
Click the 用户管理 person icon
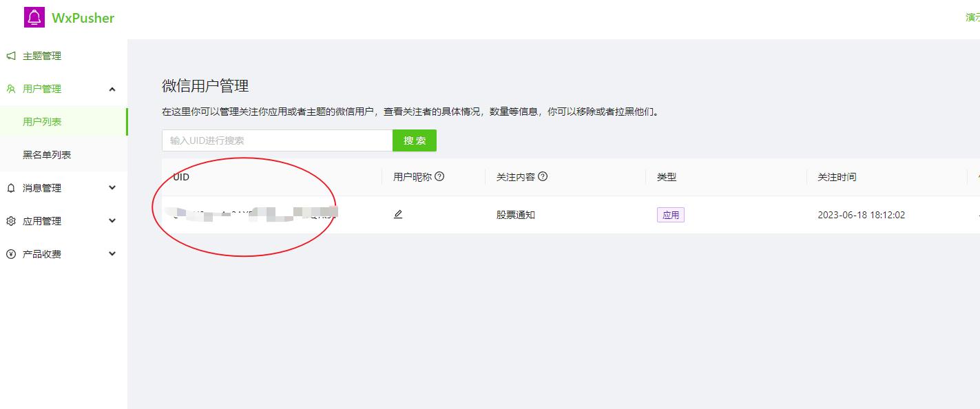pyautogui.click(x=10, y=89)
